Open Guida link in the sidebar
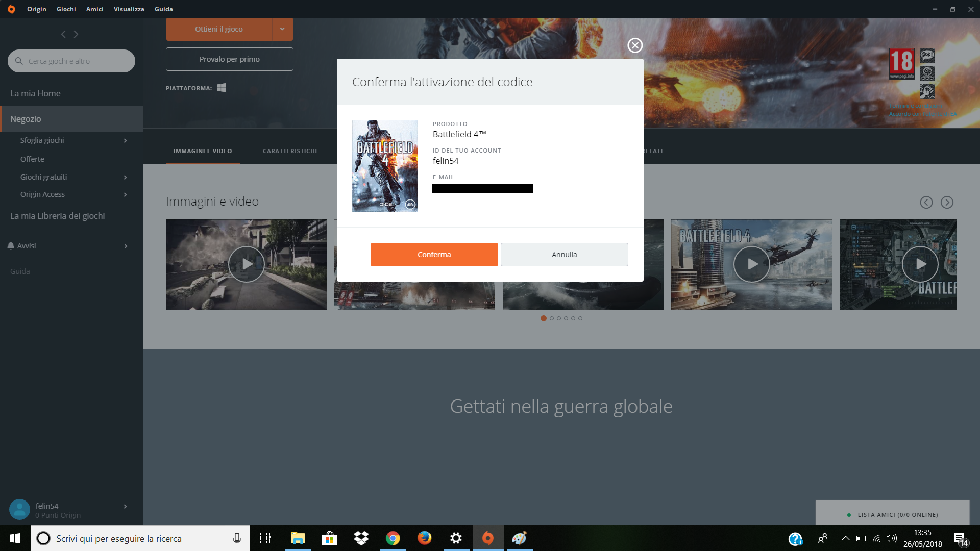The image size is (980, 551). coord(20,271)
